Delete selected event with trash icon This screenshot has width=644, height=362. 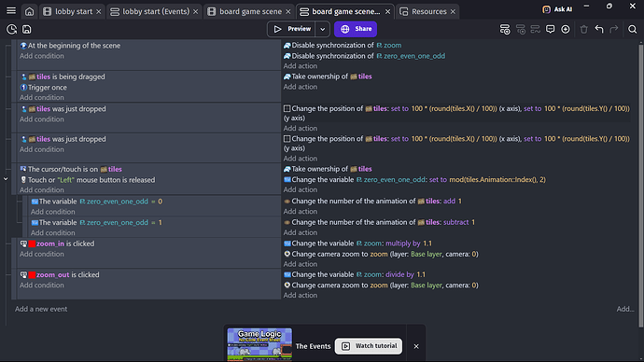[584, 29]
